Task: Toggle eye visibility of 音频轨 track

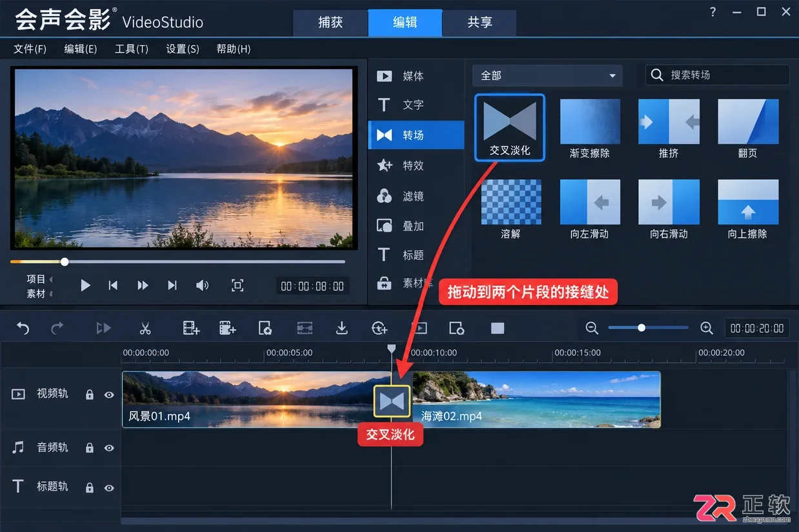Action: click(x=109, y=448)
